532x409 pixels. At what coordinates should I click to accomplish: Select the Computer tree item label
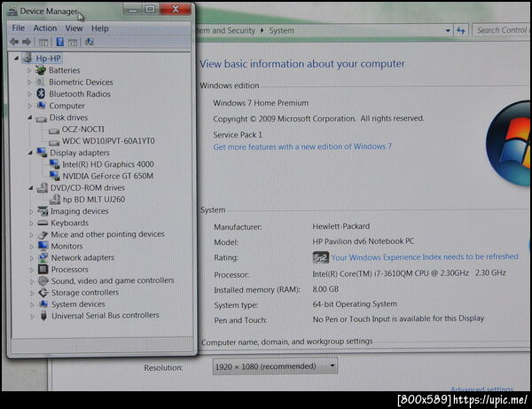point(66,106)
